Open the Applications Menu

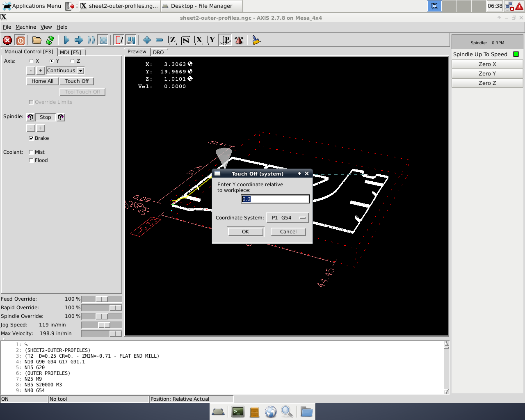[32, 6]
